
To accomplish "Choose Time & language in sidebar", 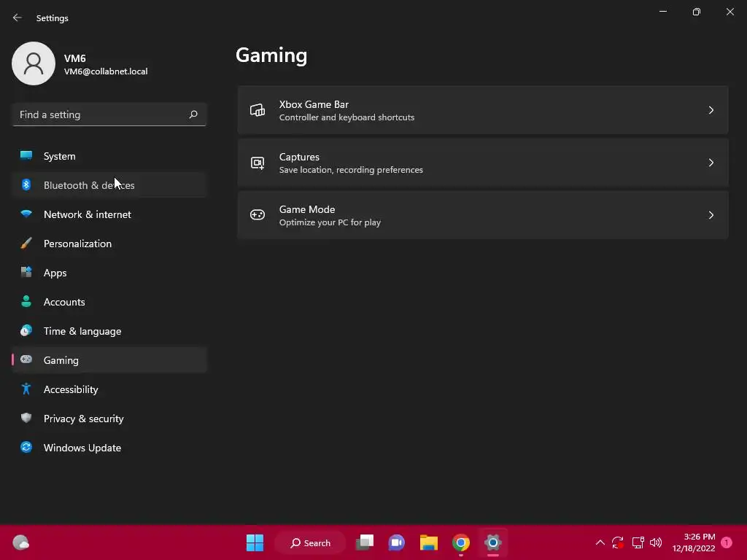I will [109, 330].
